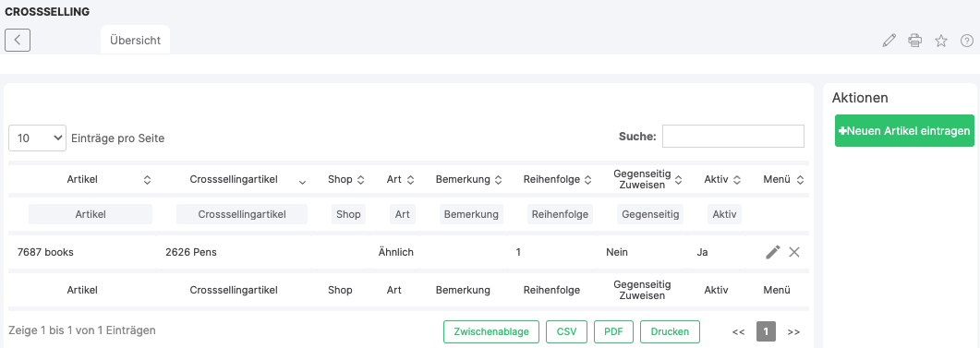980x348 pixels.
Task: Switch to the Übersicht tab
Action: click(x=135, y=40)
